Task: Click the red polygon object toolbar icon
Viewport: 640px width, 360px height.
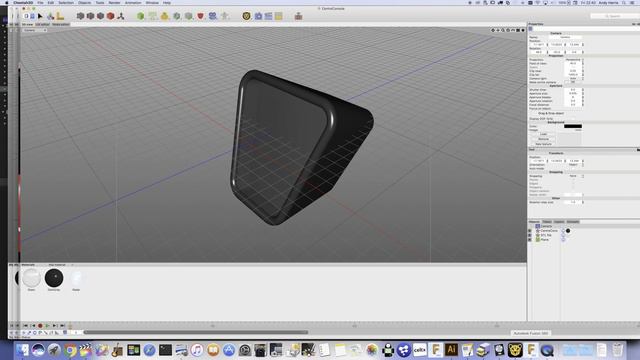Action: coord(110,16)
